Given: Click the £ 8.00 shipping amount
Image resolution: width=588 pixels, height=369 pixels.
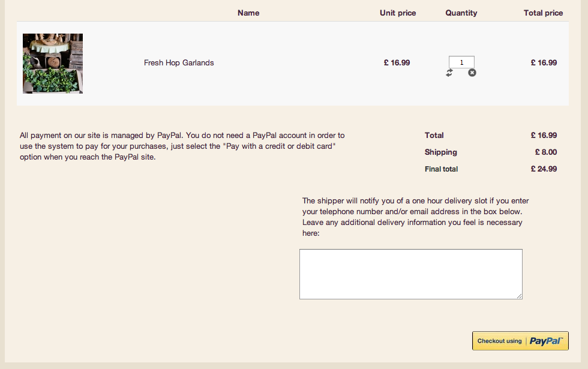Looking at the screenshot, I should tap(546, 152).
